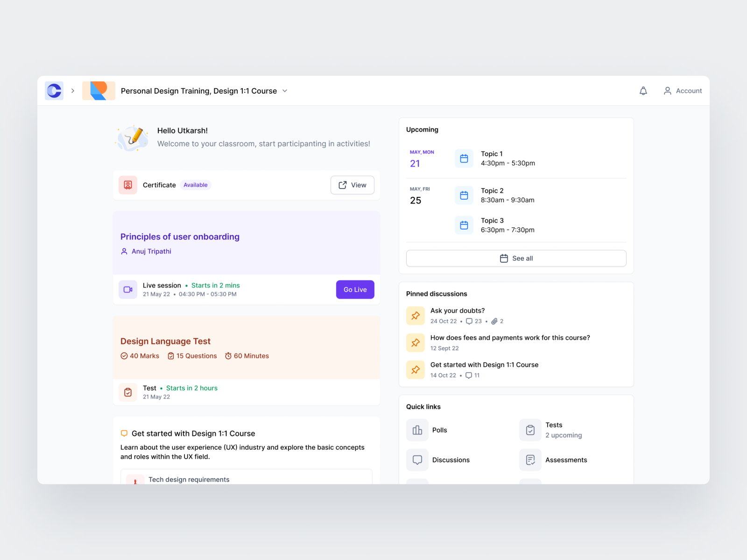The image size is (747, 560).
Task: Click the Available badge on Certificate
Action: pyautogui.click(x=195, y=185)
